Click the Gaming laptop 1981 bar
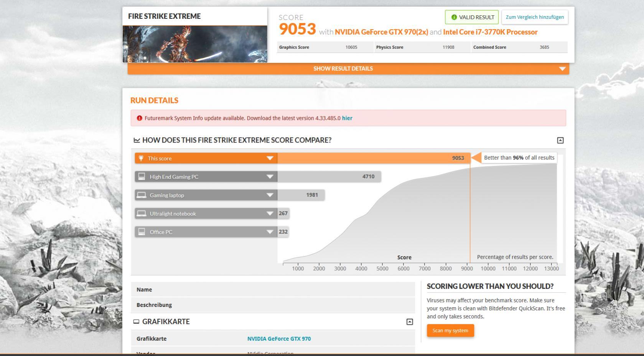Viewport: 644px width, 356px height. tap(301, 195)
